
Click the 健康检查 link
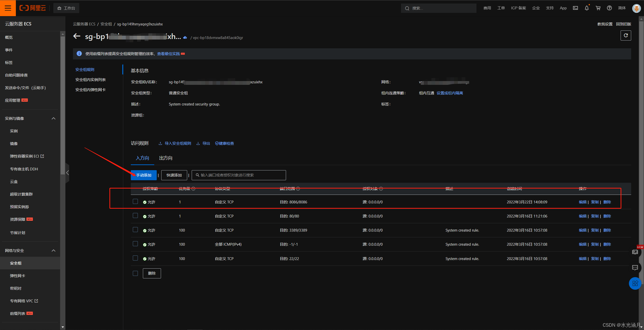[224, 143]
